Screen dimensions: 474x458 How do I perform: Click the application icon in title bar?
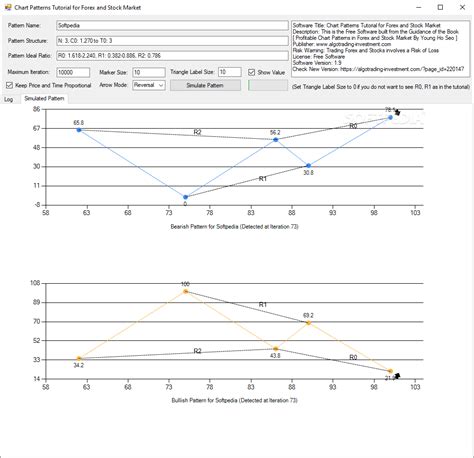[8, 7]
